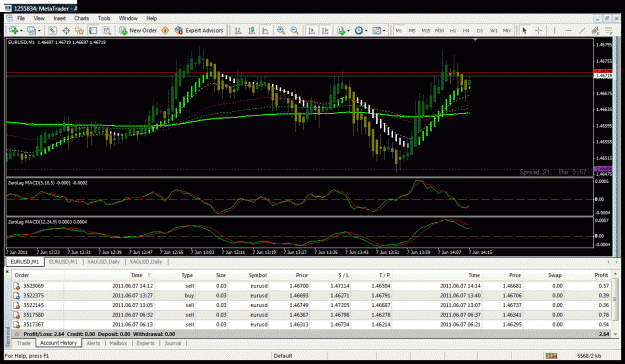Open the Journal tab in terminal
Screen dimensions: 625x364
click(173, 343)
